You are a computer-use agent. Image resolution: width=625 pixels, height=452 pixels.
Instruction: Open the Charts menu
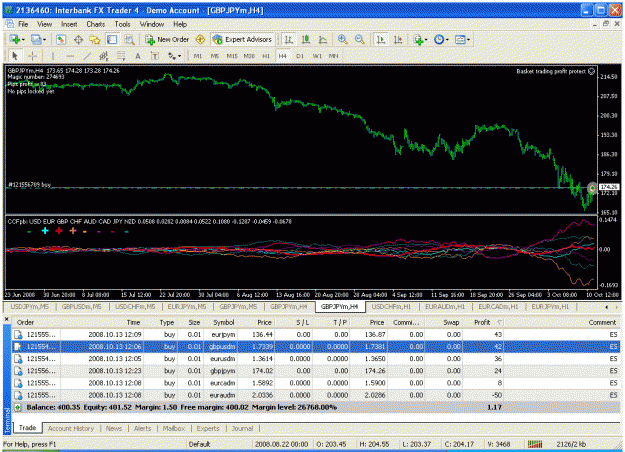pyautogui.click(x=96, y=24)
